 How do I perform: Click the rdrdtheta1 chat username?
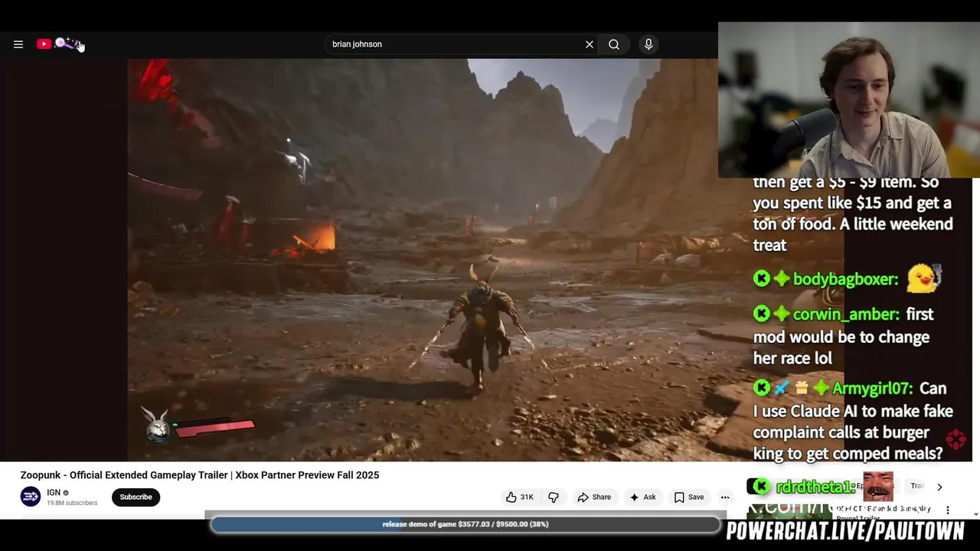(815, 487)
